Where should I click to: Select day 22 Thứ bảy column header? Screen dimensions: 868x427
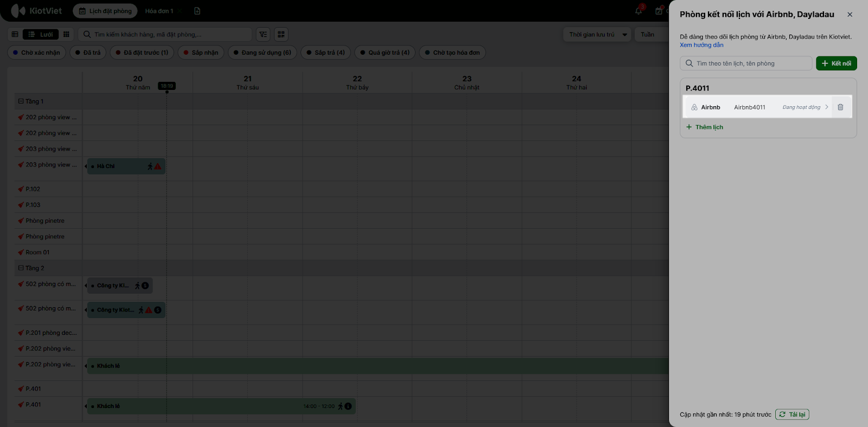(x=358, y=82)
